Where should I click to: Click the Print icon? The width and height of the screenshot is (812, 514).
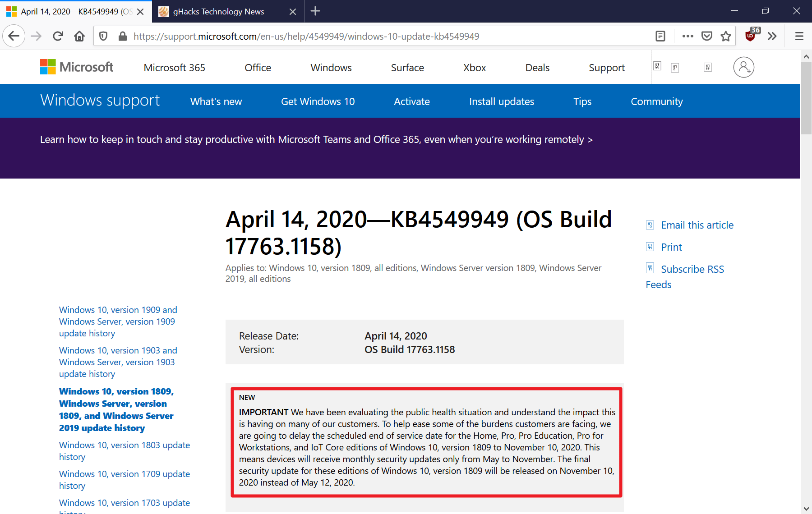650,247
